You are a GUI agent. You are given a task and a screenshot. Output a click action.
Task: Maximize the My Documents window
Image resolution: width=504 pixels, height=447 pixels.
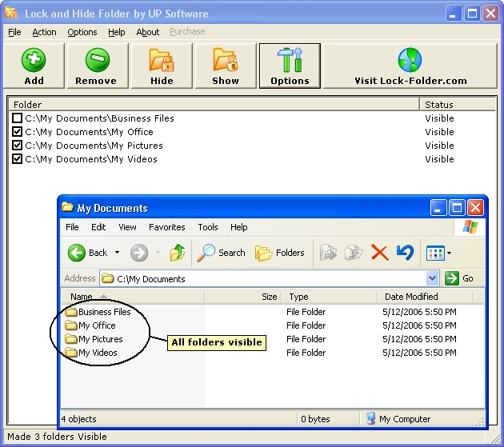[x=457, y=208]
